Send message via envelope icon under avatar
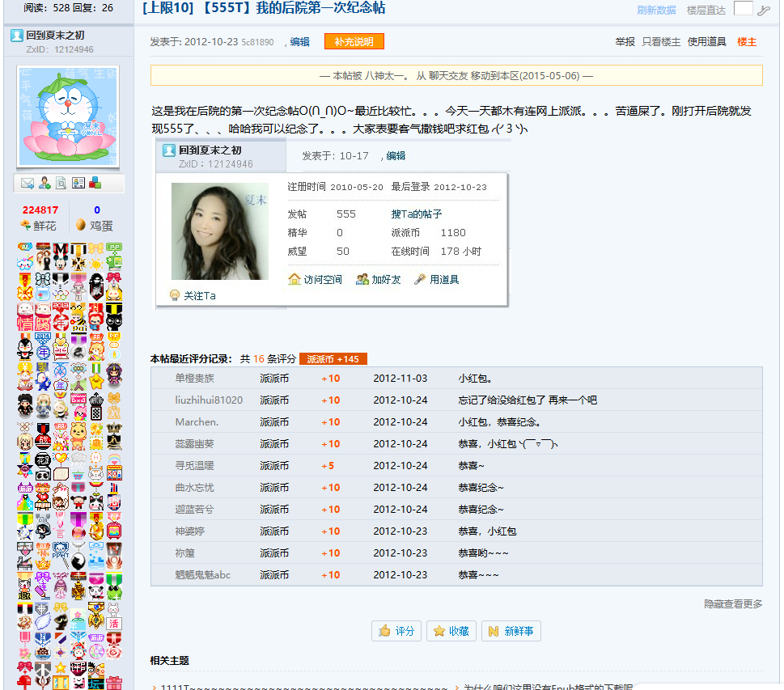The width and height of the screenshot is (784, 690). coord(27,183)
